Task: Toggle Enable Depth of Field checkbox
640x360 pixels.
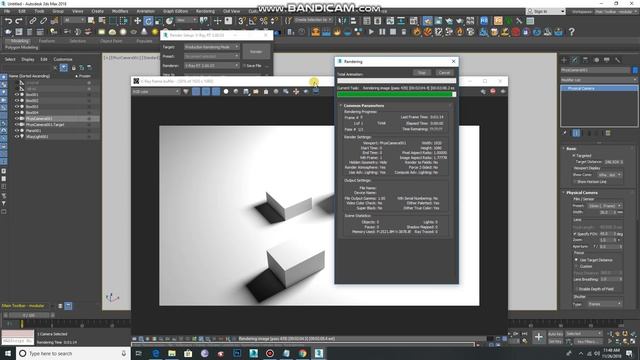Action: point(576,289)
